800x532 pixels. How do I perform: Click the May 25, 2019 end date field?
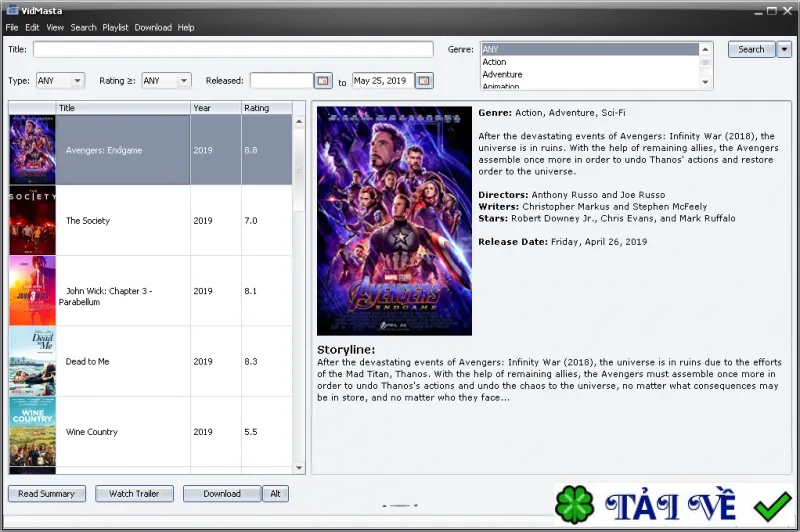pyautogui.click(x=383, y=81)
